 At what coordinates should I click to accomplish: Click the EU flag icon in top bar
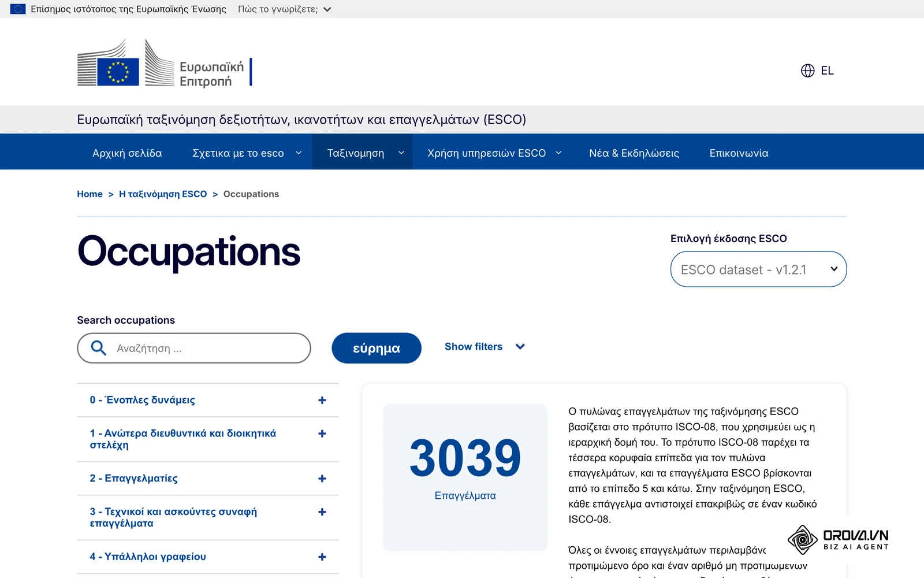pos(18,9)
